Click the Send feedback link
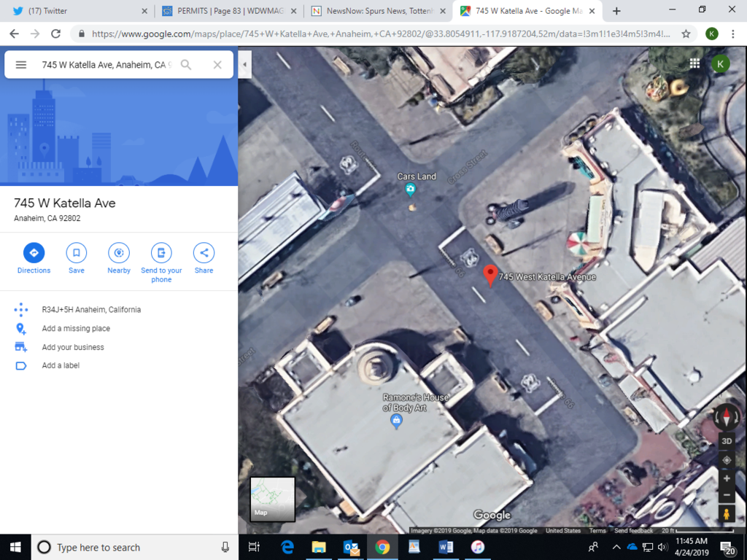 click(633, 531)
